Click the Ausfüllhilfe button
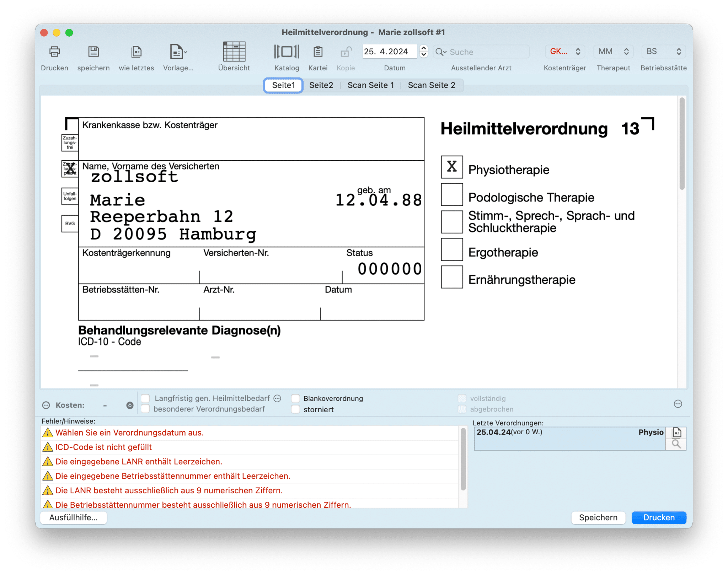 coord(74,517)
